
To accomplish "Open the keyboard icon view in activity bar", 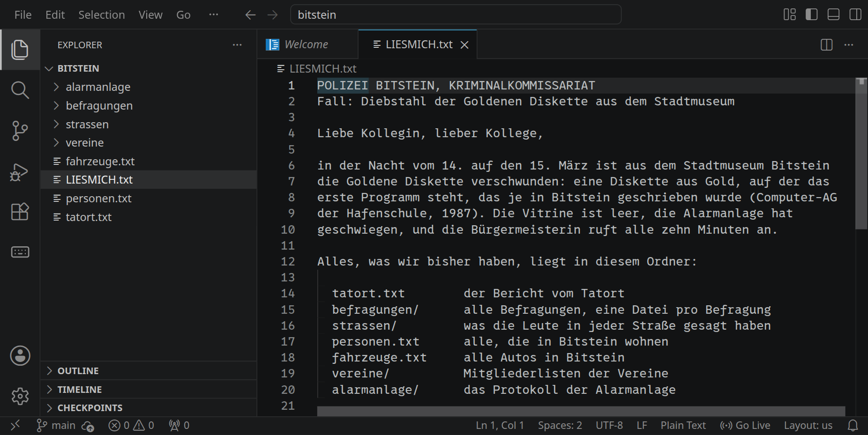I will point(20,252).
